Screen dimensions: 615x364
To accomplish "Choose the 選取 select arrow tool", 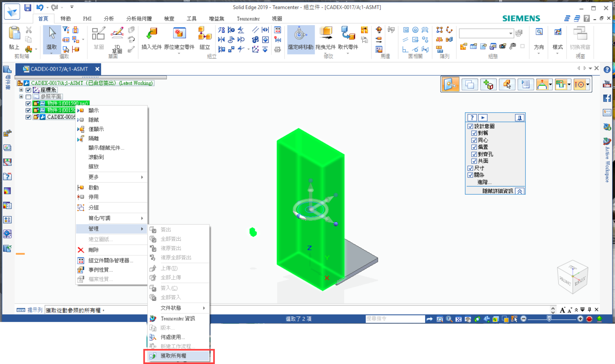I will (52, 33).
